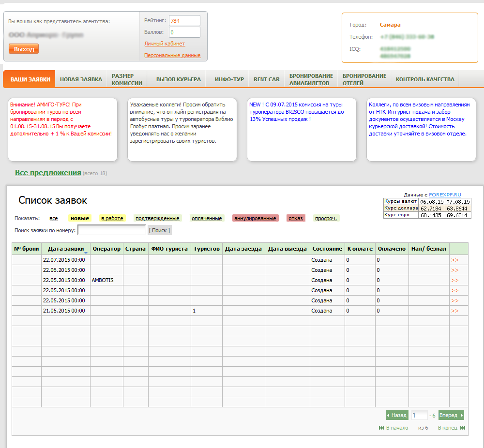Viewport: 484px width, 448px height.
Task: Show подтвержденные requests with green filter
Action: 157,218
